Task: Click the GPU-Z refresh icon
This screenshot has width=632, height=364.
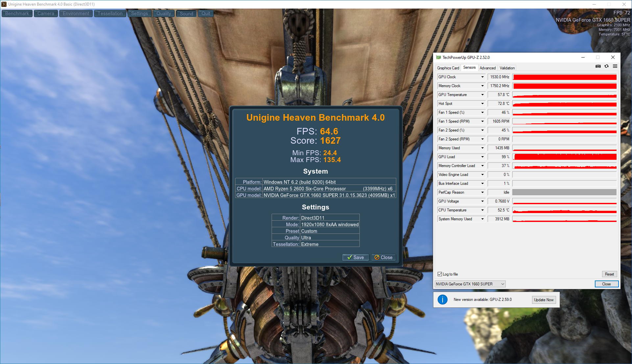Action: click(606, 66)
